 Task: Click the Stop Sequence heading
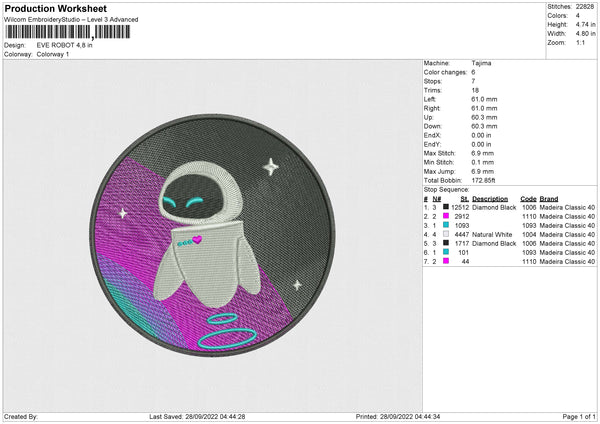click(446, 190)
